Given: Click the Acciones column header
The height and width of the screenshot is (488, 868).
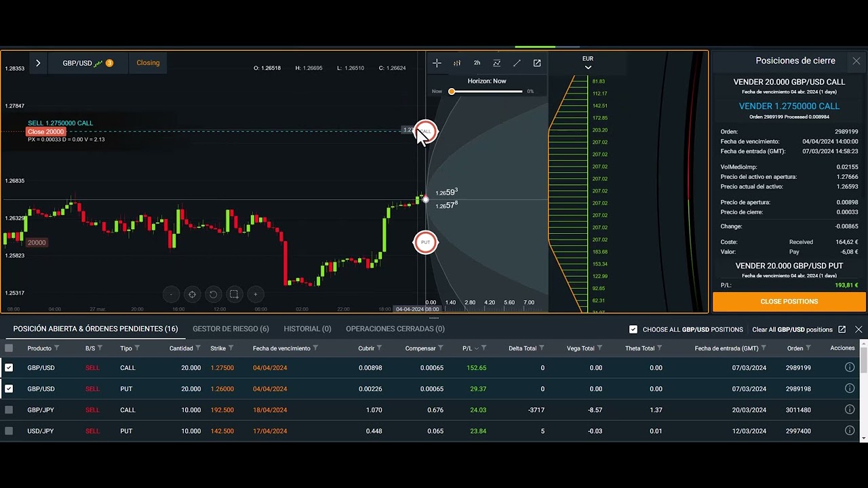Looking at the screenshot, I should pos(842,348).
